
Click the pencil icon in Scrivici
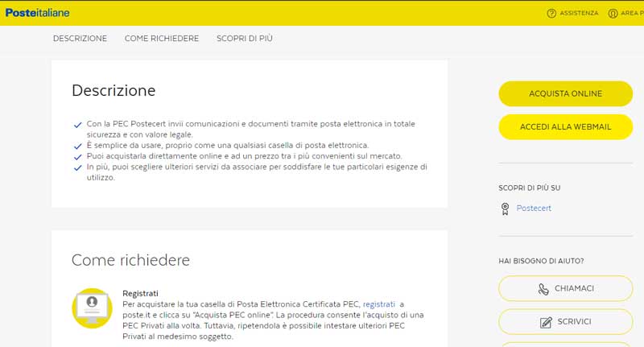pyautogui.click(x=546, y=322)
